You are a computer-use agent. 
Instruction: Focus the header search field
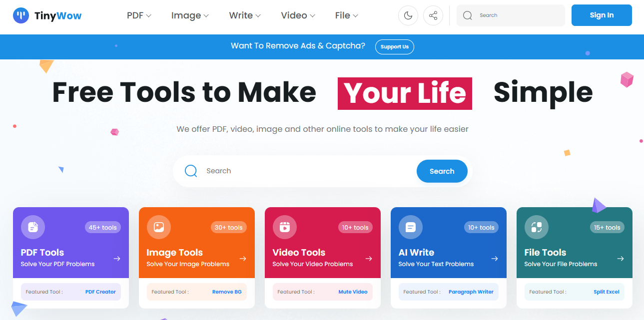click(x=511, y=15)
